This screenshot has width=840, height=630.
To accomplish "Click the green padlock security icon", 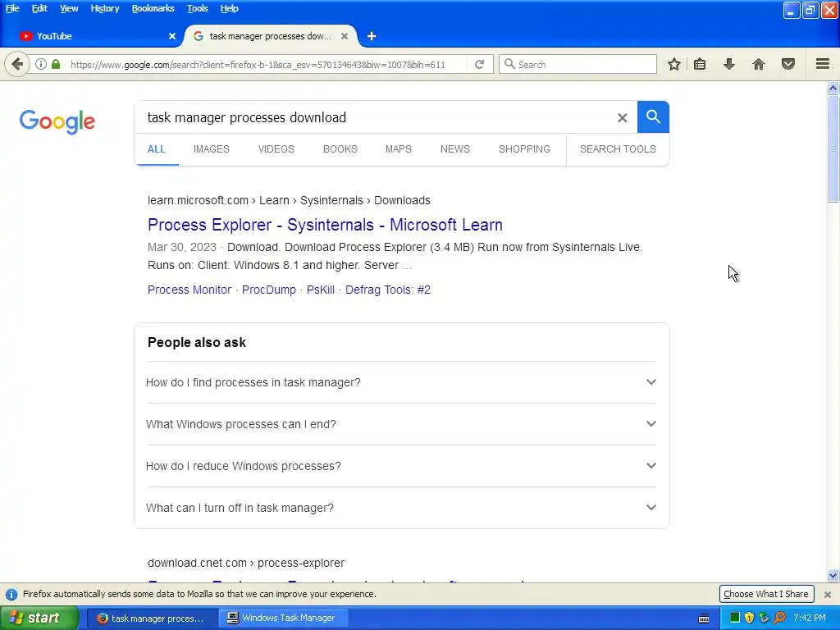I will 56,64.
